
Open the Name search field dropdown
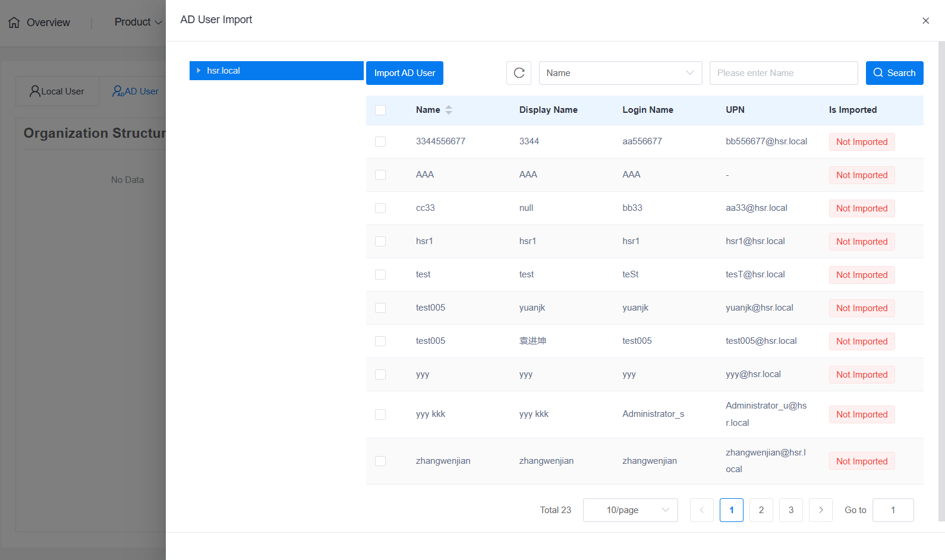pyautogui.click(x=620, y=73)
